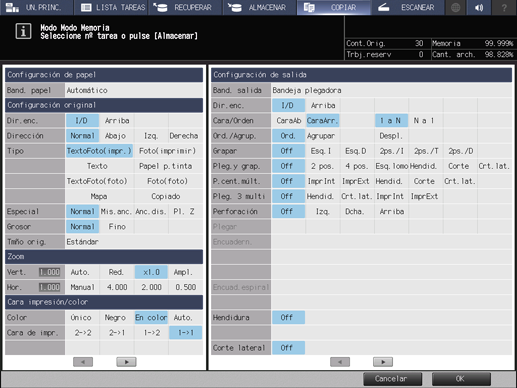Click the Cancelar button

click(x=392, y=379)
